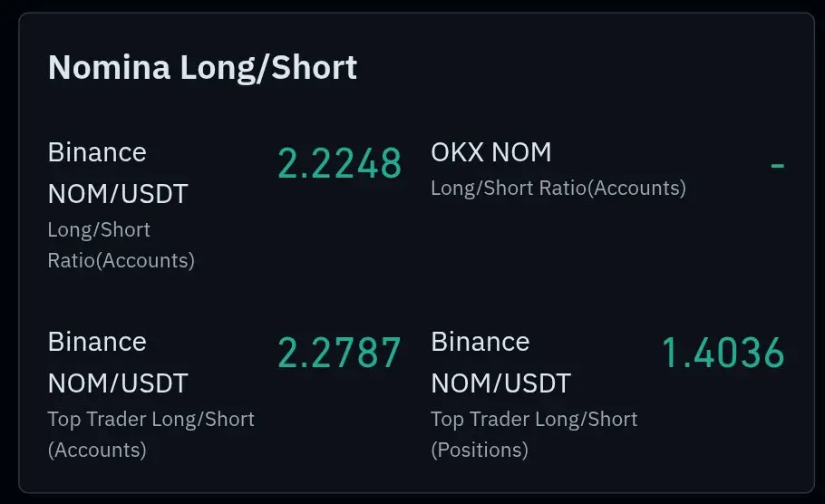Screen dimensions: 825x504
Task: Click NOM/USDT pair beside 1.4036
Action: [x=500, y=383]
